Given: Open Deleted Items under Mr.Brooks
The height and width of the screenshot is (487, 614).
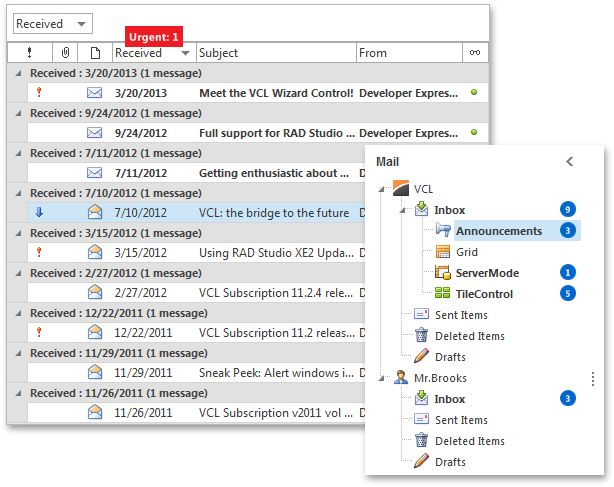Looking at the screenshot, I should 470,441.
